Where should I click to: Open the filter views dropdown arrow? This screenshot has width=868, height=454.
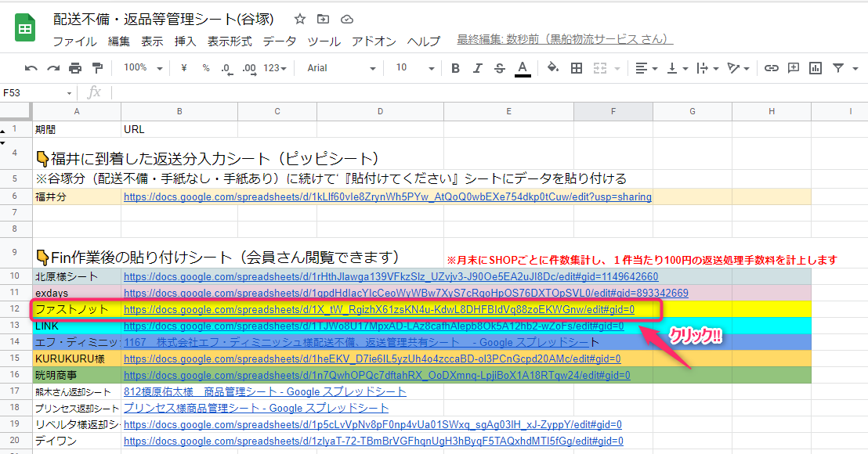(855, 69)
